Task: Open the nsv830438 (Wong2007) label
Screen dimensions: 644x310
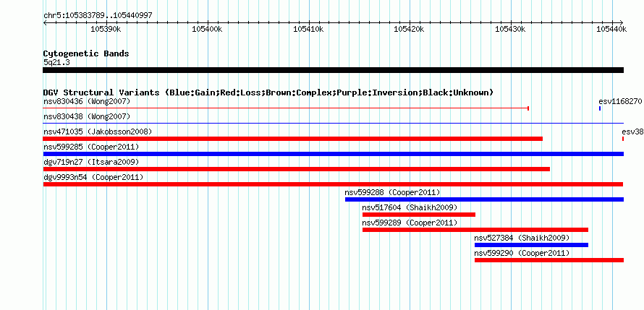Action: click(87, 116)
